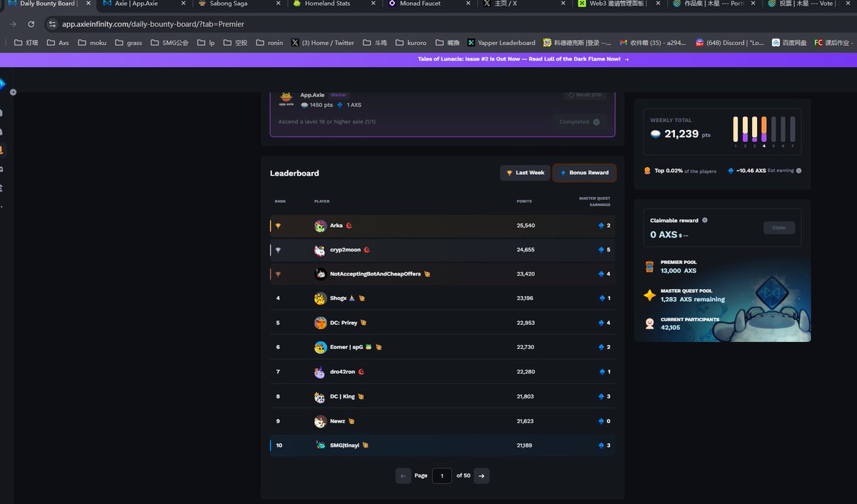857x504 pixels.
Task: Select player name Eomer | spG
Action: [346, 347]
